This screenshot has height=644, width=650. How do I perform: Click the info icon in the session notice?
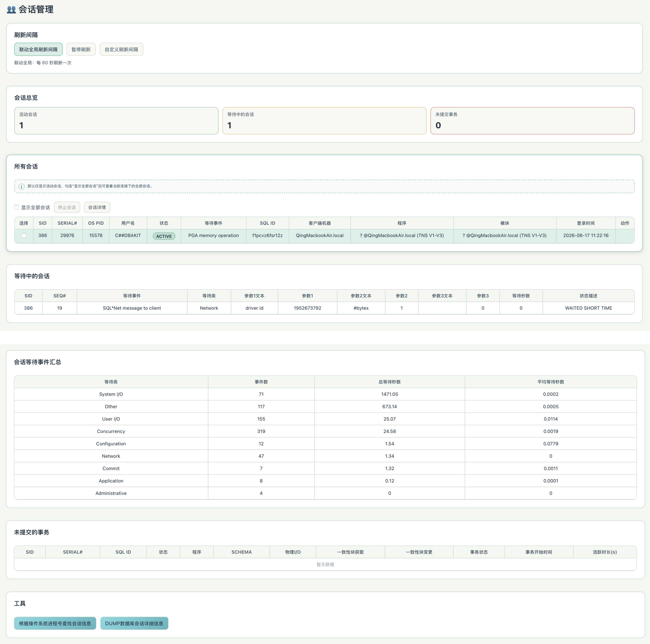(21, 186)
